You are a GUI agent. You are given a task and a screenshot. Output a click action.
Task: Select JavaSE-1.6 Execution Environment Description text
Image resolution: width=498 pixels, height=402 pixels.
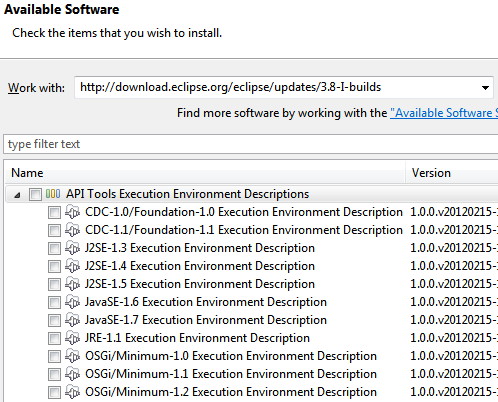(x=206, y=302)
